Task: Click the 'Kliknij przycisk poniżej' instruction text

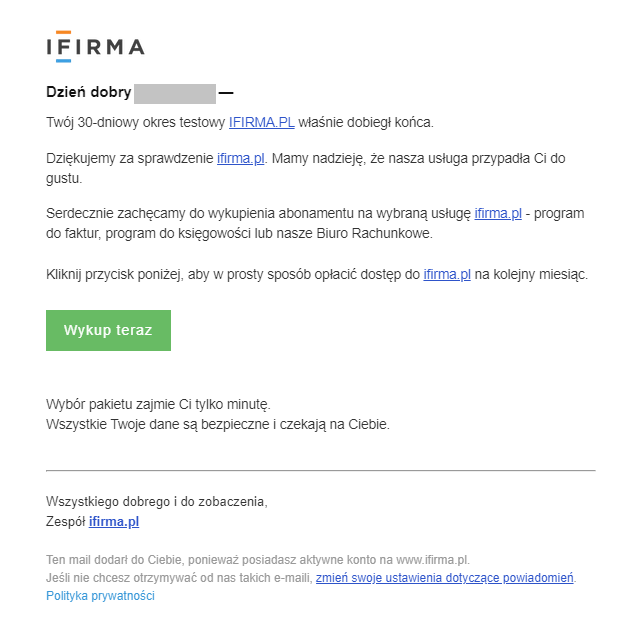Action: (x=200, y=274)
